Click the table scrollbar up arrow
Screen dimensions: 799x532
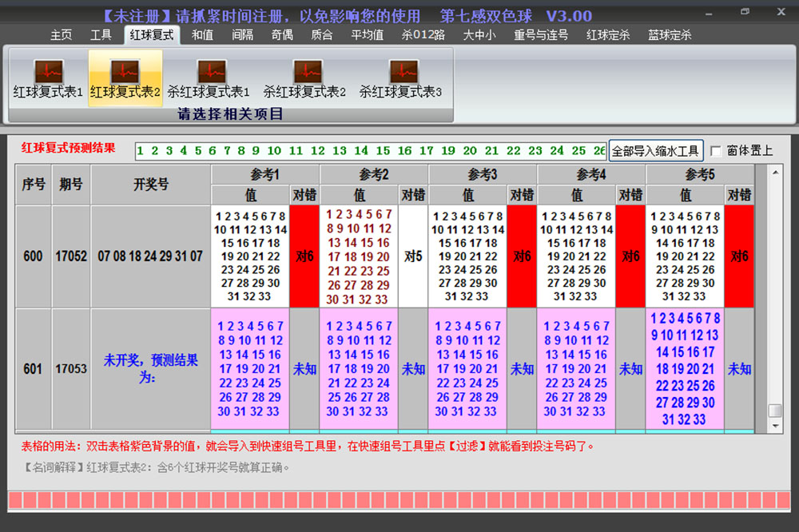pos(775,173)
